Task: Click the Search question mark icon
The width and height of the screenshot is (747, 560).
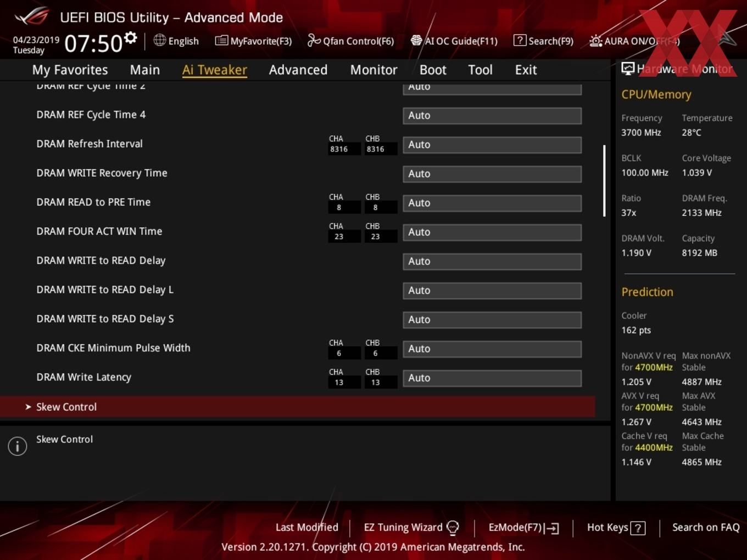Action: (x=520, y=41)
